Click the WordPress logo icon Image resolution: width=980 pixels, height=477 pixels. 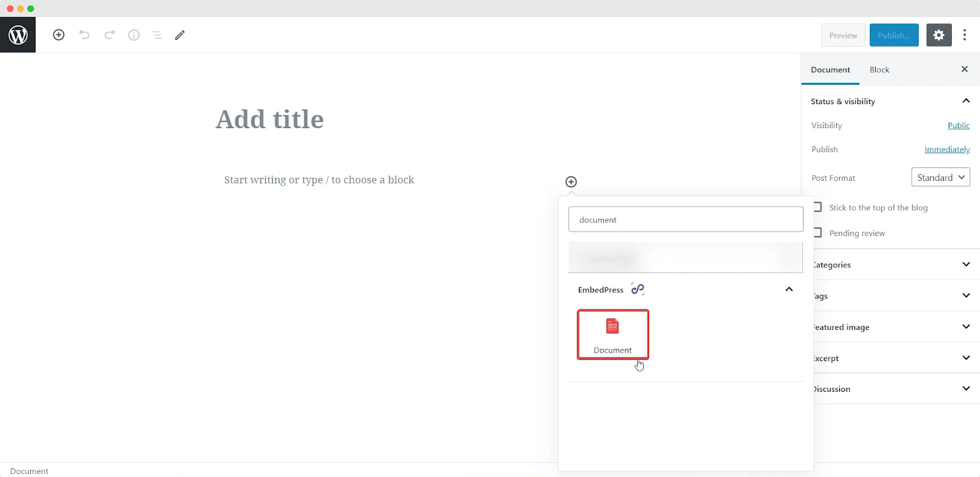pyautogui.click(x=18, y=35)
